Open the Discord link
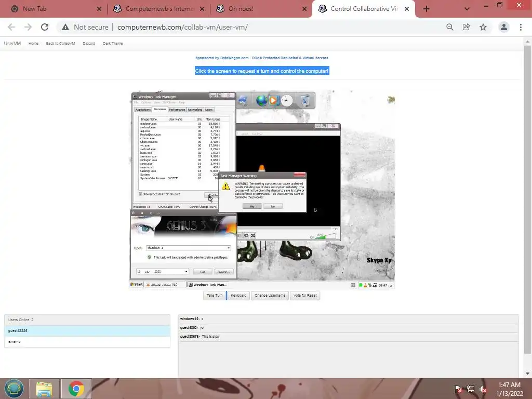532x399 pixels. (x=89, y=44)
